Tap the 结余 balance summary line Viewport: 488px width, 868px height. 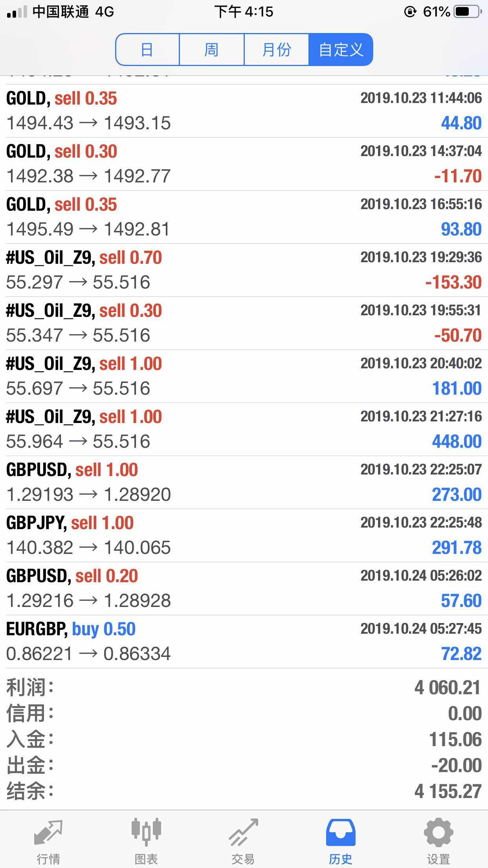coord(244,791)
